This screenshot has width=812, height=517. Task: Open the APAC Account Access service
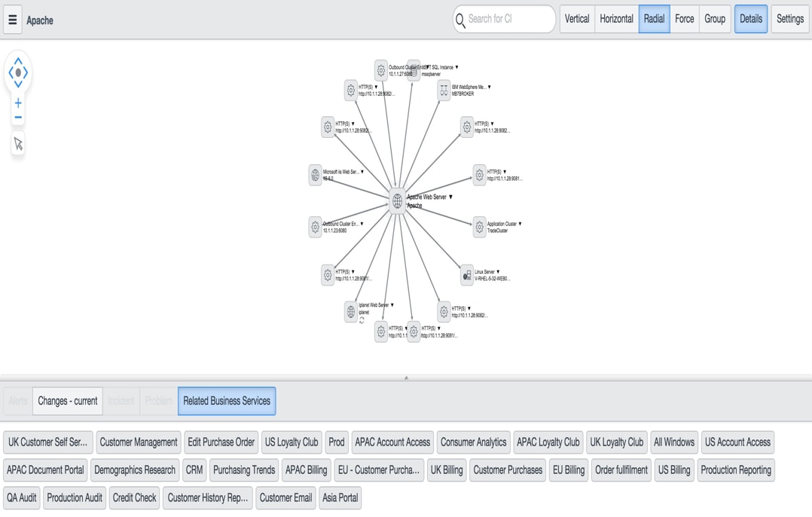392,442
